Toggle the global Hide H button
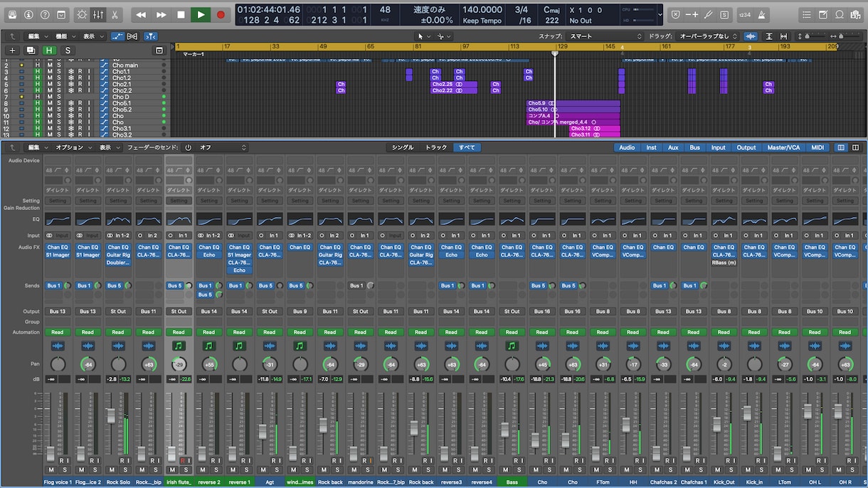 point(49,51)
